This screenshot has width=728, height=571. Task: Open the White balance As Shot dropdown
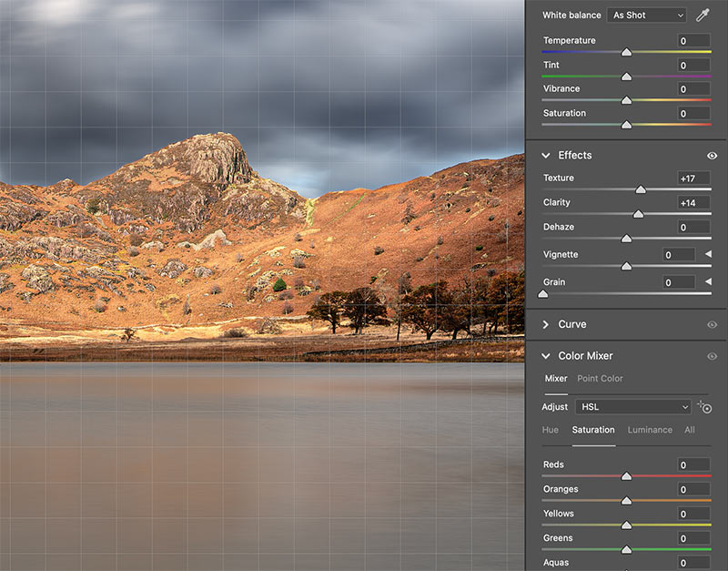[x=646, y=15]
